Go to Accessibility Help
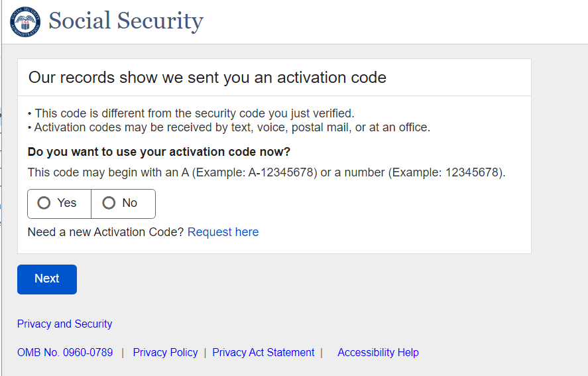Screen dimensions: 588x376 (378, 353)
